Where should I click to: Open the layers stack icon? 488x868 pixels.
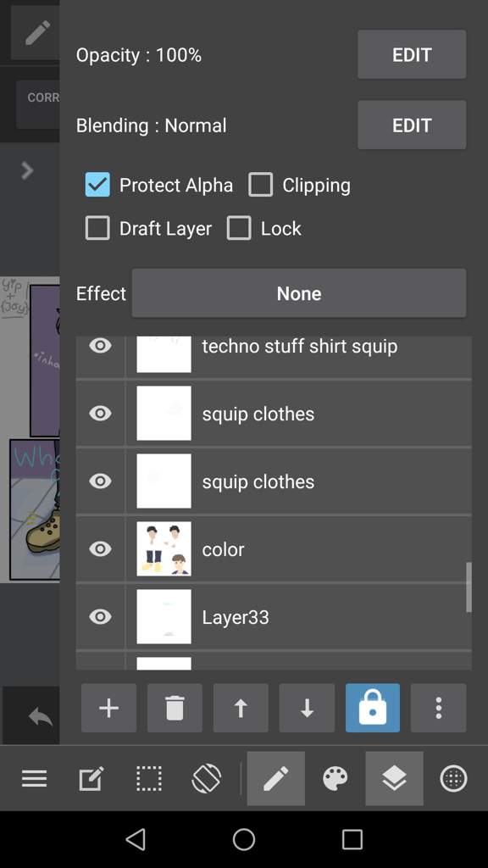(x=394, y=778)
